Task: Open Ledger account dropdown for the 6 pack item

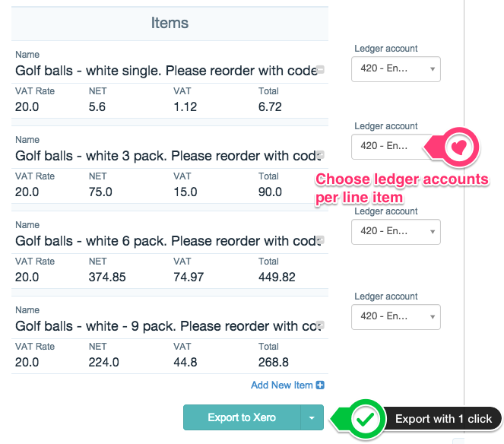Action: point(396,232)
